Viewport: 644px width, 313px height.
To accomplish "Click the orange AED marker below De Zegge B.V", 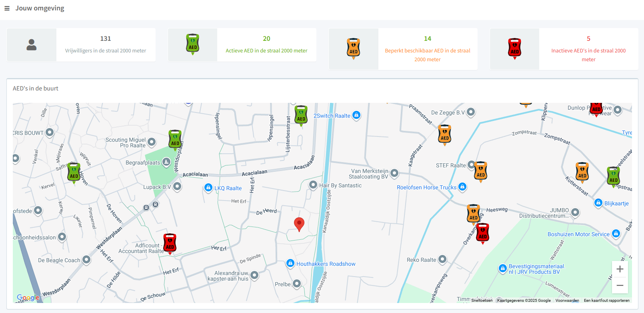I will 444,134.
